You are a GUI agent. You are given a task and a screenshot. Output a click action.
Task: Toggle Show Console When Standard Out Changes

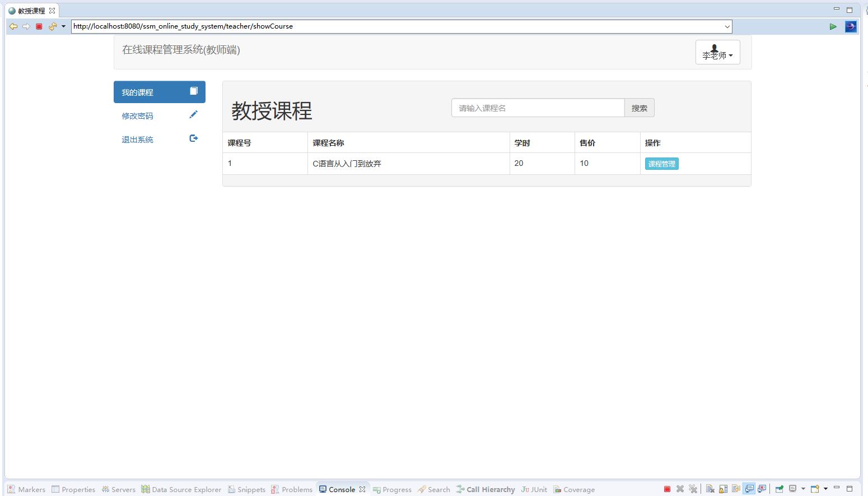coord(749,488)
